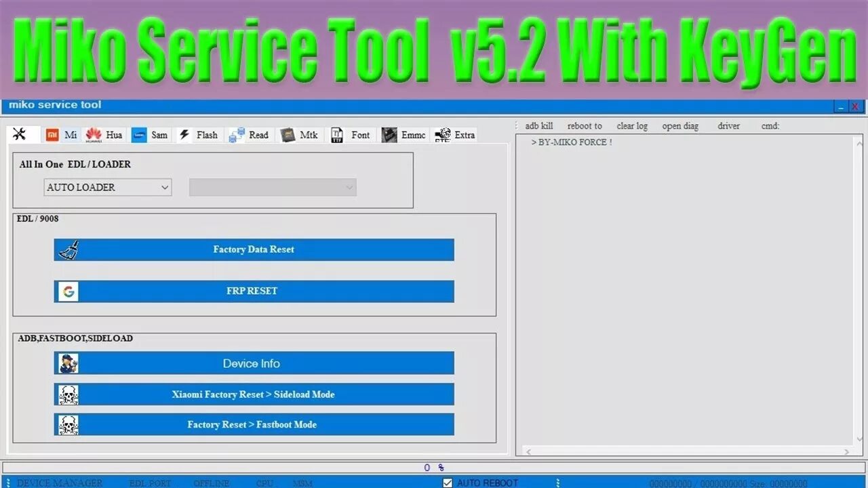
Task: Open the Sam Samsung tab
Action: pos(150,135)
